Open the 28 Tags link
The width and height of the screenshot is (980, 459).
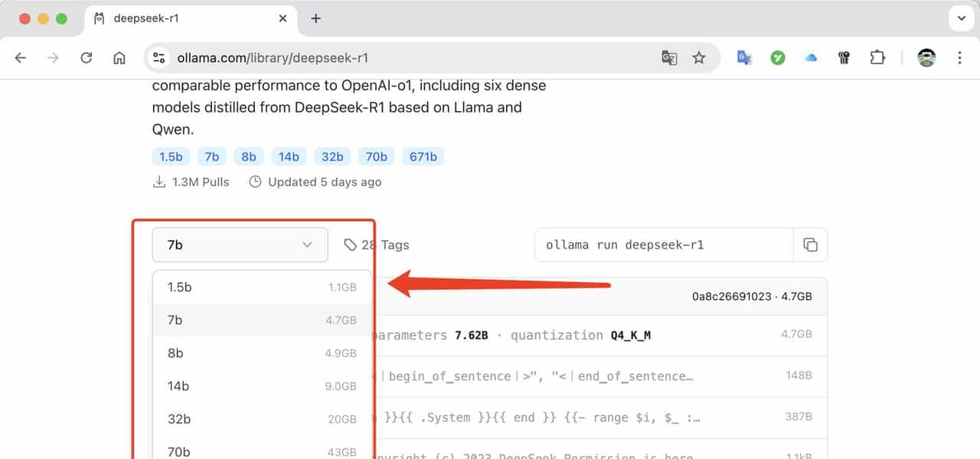click(x=377, y=245)
